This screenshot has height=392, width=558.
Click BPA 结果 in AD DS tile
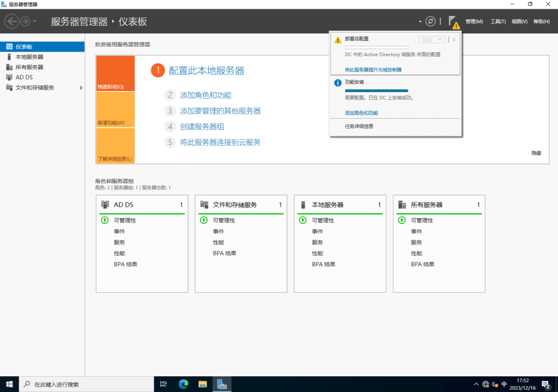point(126,264)
